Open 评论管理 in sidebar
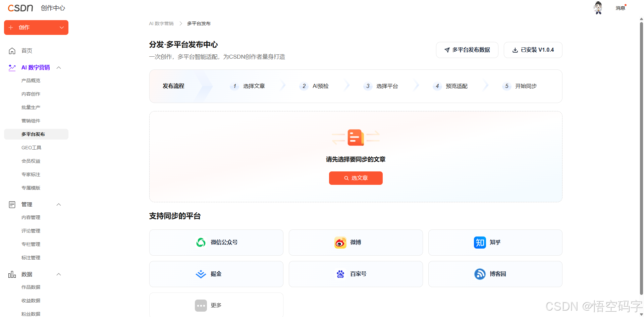 coord(31,231)
